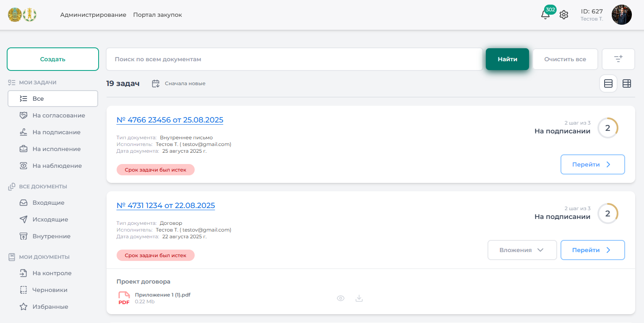Preview the PDF attachment with eye icon
This screenshot has height=323, width=644.
click(x=341, y=298)
